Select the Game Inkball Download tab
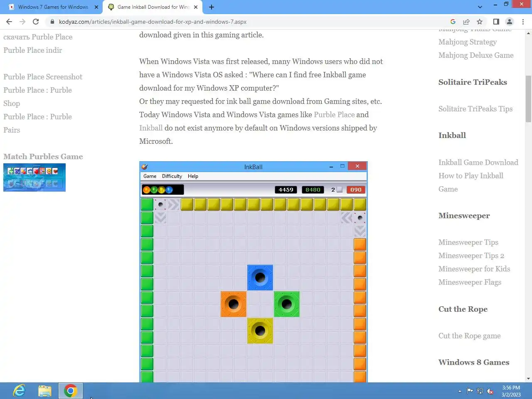532x399 pixels. coord(153,7)
